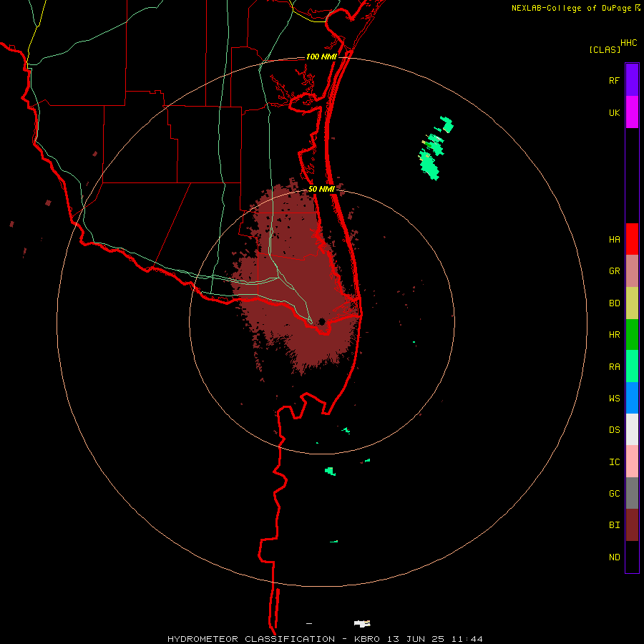
Task: Select the BD legend label
Action: pos(614,303)
